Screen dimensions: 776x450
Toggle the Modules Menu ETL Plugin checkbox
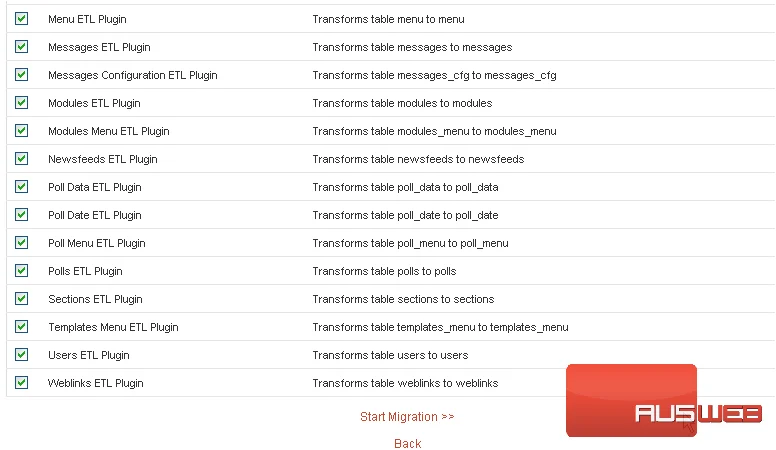click(21, 131)
